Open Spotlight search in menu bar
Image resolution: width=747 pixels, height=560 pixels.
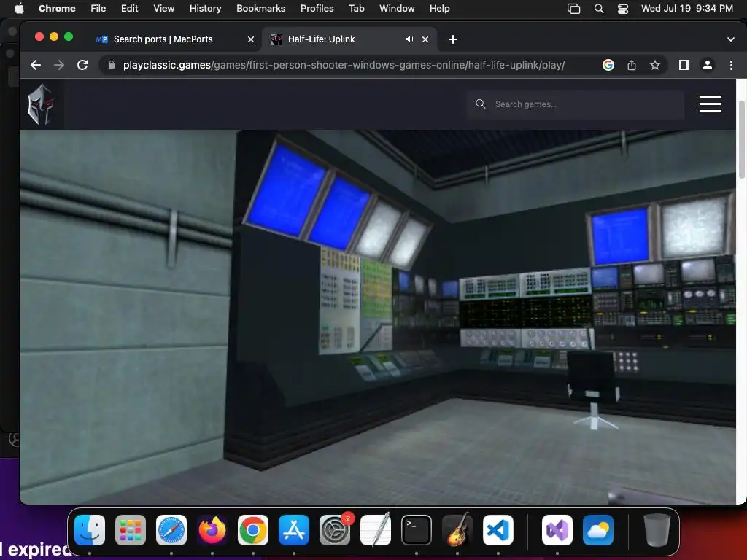click(x=599, y=9)
